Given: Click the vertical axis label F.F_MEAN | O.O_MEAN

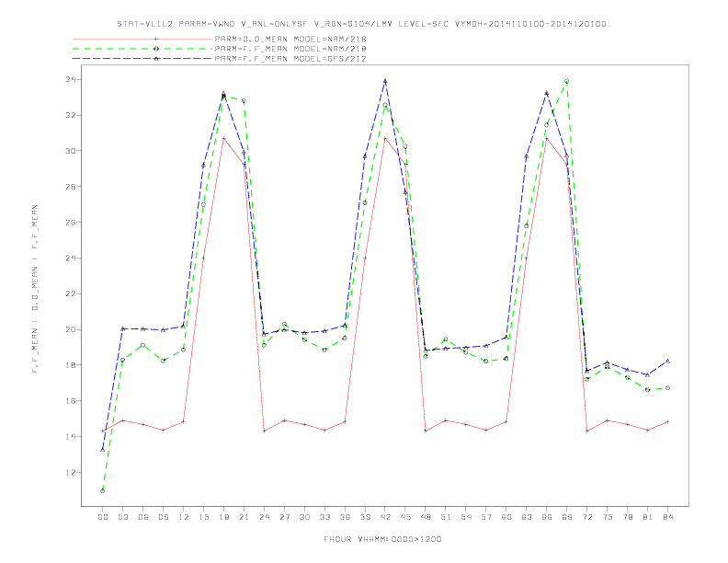Looking at the screenshot, I should point(35,289).
